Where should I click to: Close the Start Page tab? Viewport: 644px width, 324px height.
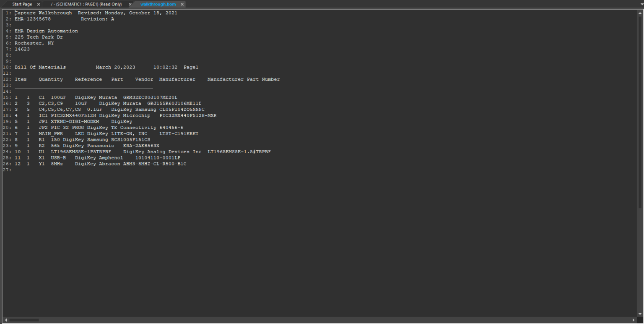tap(39, 4)
